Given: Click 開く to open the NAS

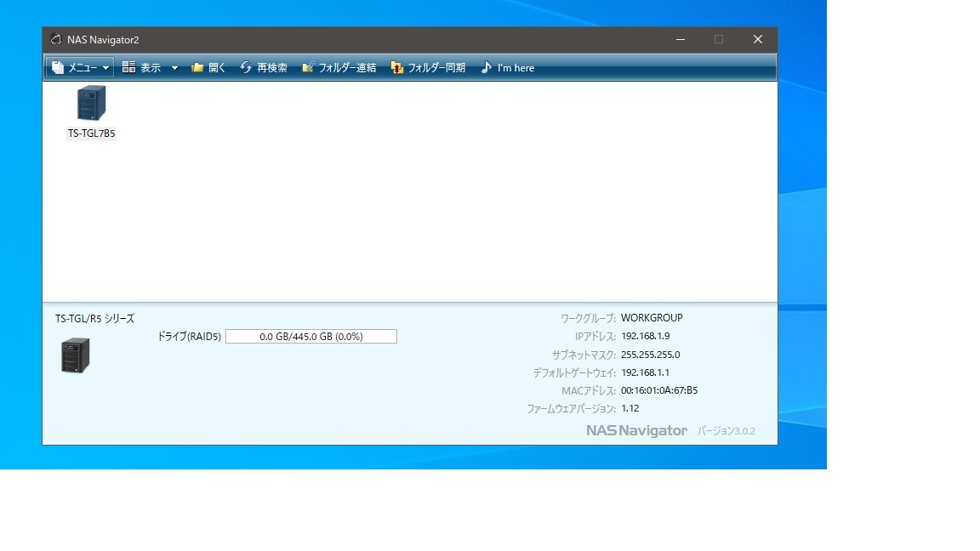Looking at the screenshot, I should pos(208,67).
